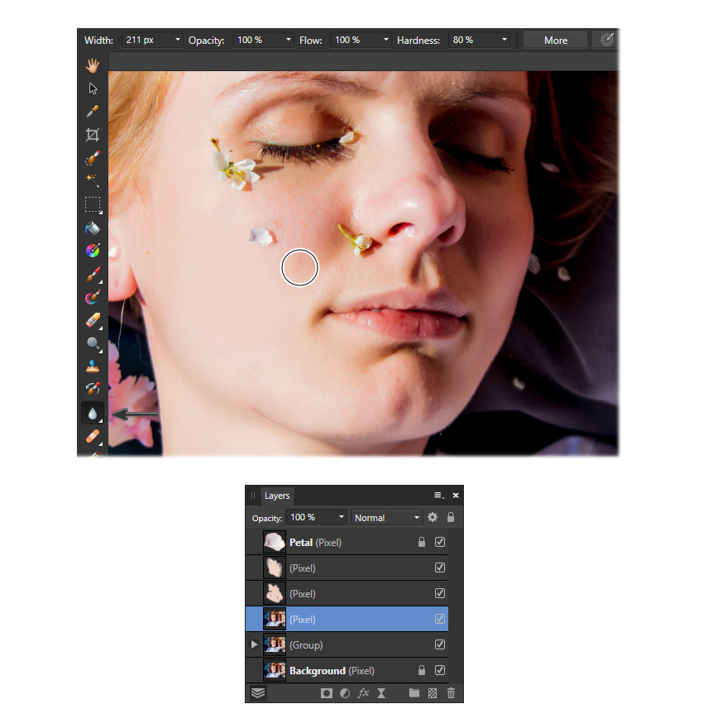Screen dimensions: 703x728
Task: Open the Layers panel preferences menu
Action: (x=439, y=496)
